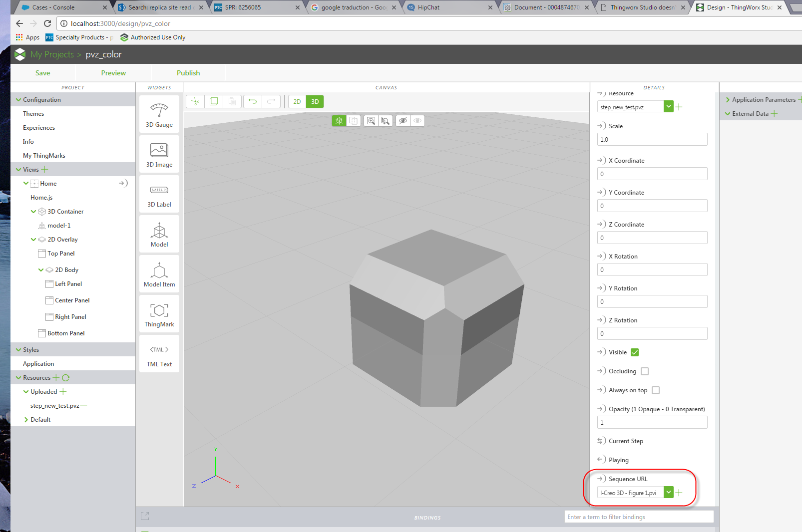Expand the Default resources folder
802x532 pixels.
click(x=26, y=420)
